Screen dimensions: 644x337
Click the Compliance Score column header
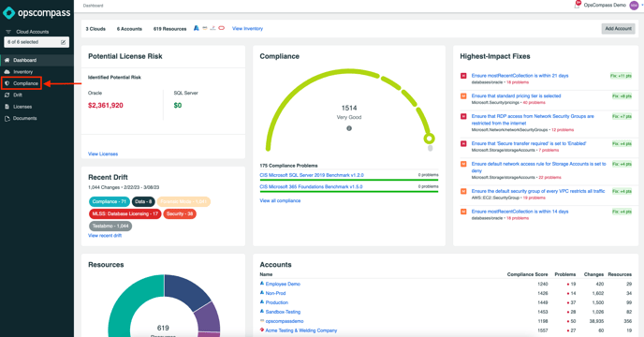(527, 274)
